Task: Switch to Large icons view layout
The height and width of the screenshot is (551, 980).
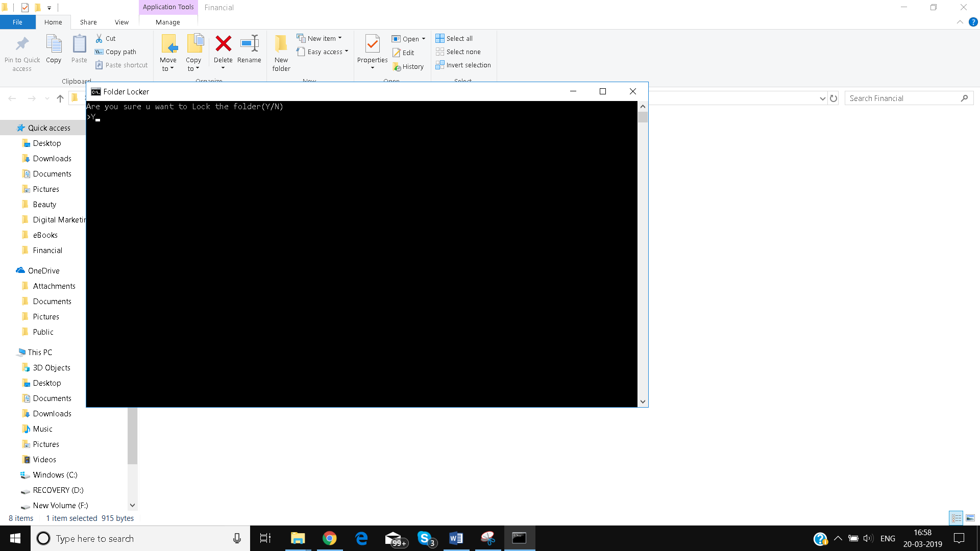Action: (970, 518)
